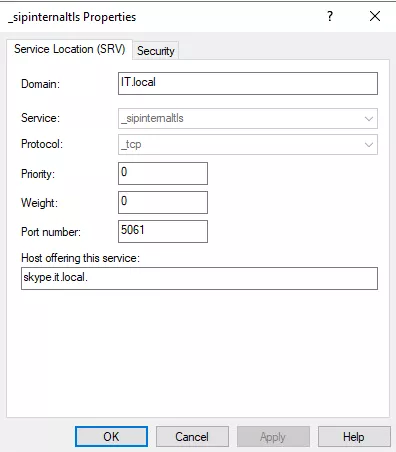Viewport: 396px width, 452px height.
Task: Open Help with the Help button
Action: click(x=354, y=436)
